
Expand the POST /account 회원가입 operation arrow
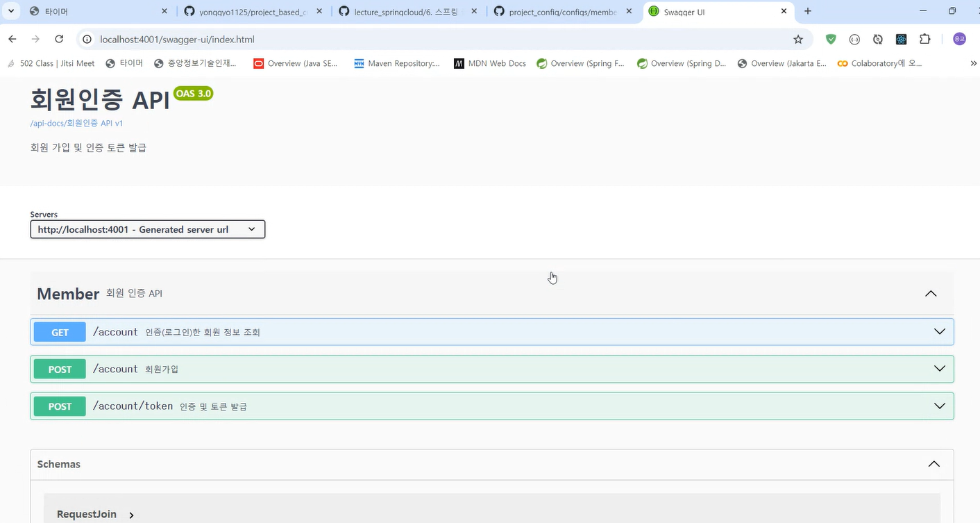click(x=940, y=369)
